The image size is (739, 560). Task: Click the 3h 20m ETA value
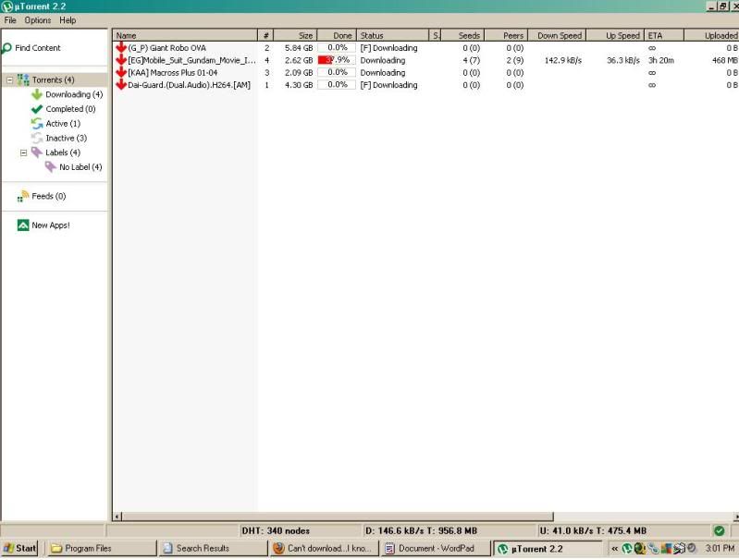click(x=660, y=60)
